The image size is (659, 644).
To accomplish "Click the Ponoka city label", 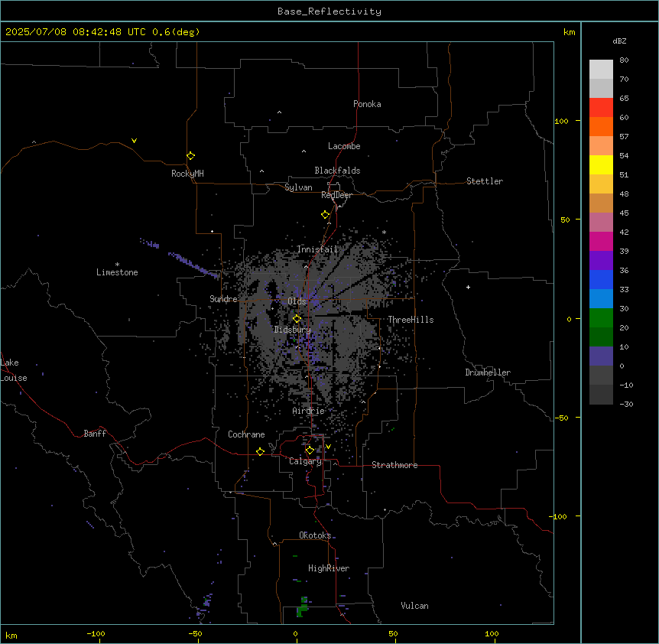I will coord(367,104).
